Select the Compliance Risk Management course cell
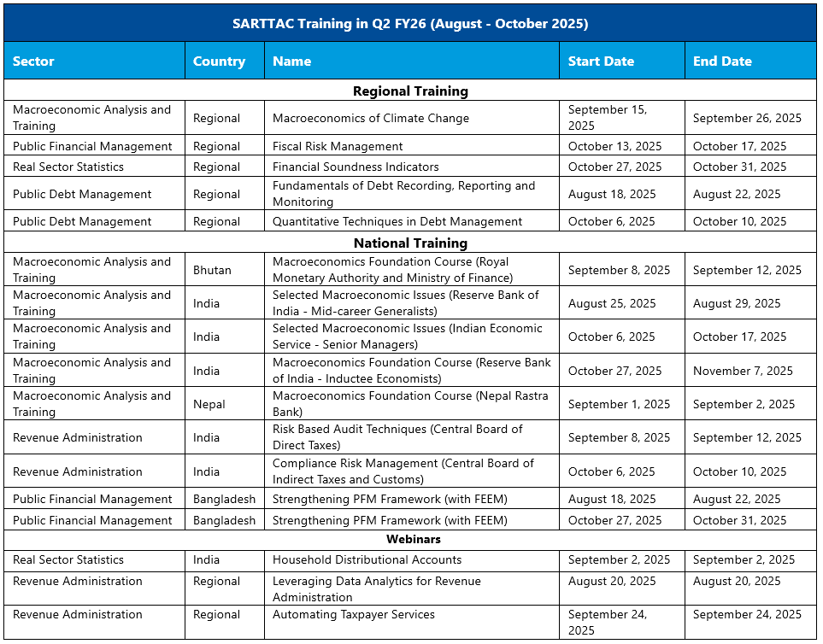This screenshot has width=823, height=644. click(403, 471)
